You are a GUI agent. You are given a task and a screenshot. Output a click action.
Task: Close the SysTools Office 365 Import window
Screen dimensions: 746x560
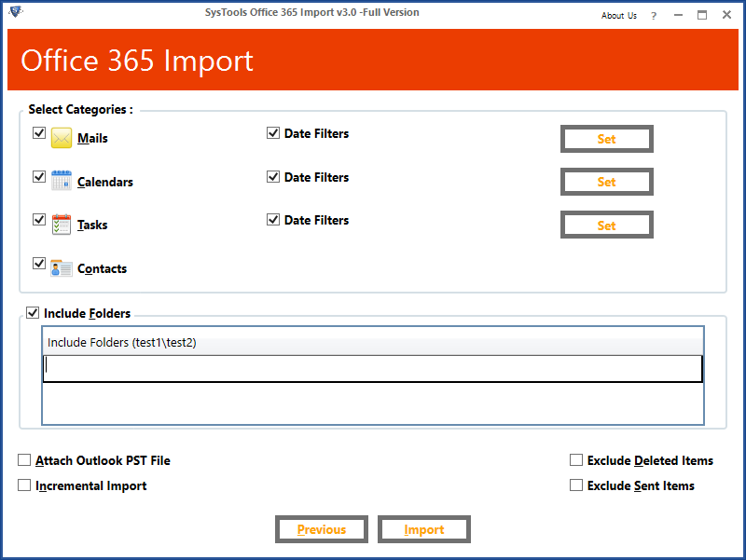tap(726, 15)
